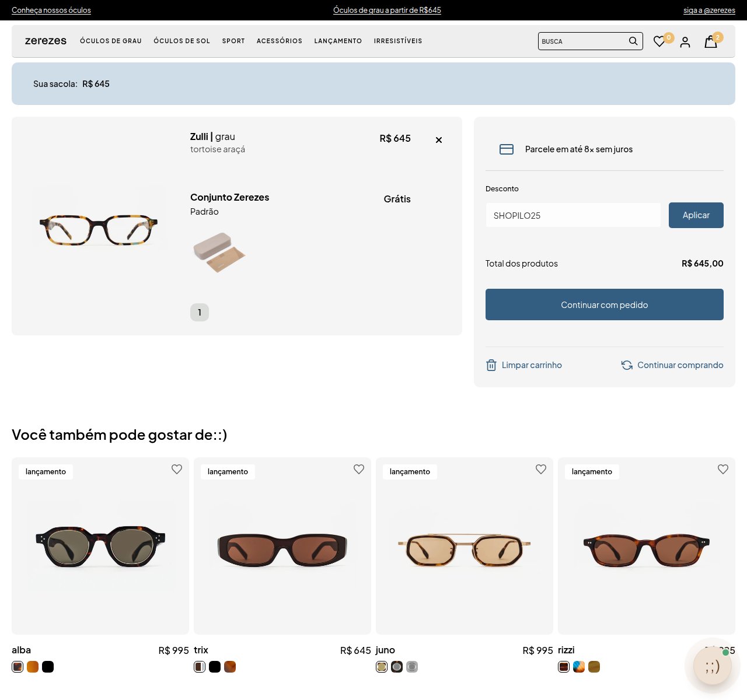The width and height of the screenshot is (747, 700).
Task: Visit the siga a @zerezes link
Action: click(709, 10)
